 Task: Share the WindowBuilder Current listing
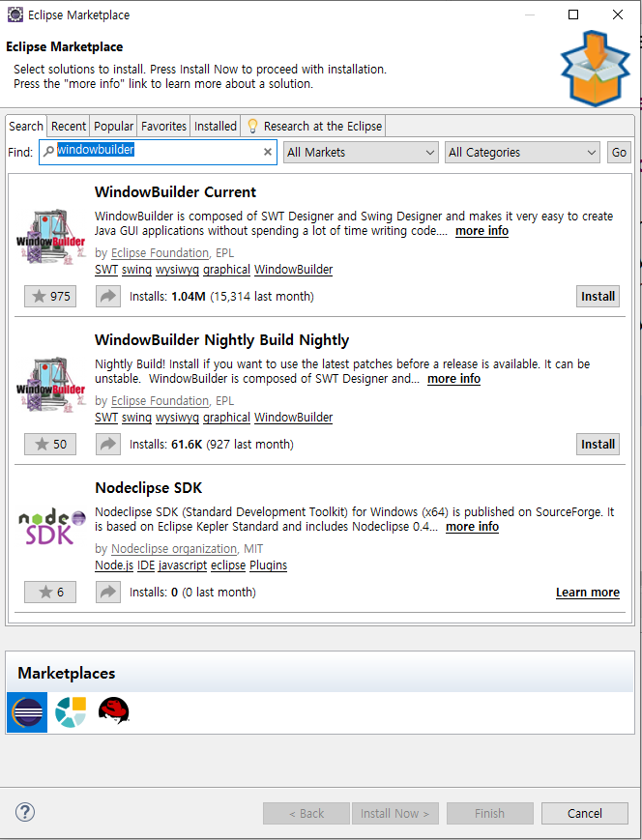(x=108, y=296)
